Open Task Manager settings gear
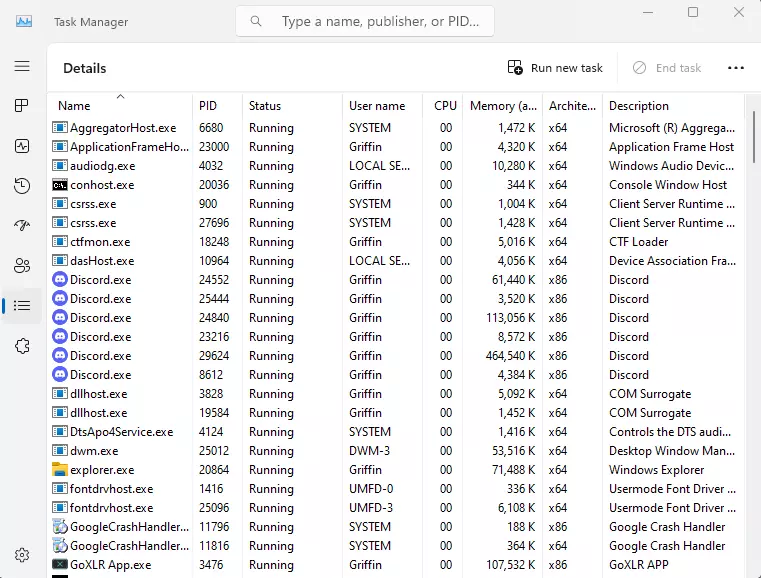Viewport: 761px width, 578px height. pos(22,555)
